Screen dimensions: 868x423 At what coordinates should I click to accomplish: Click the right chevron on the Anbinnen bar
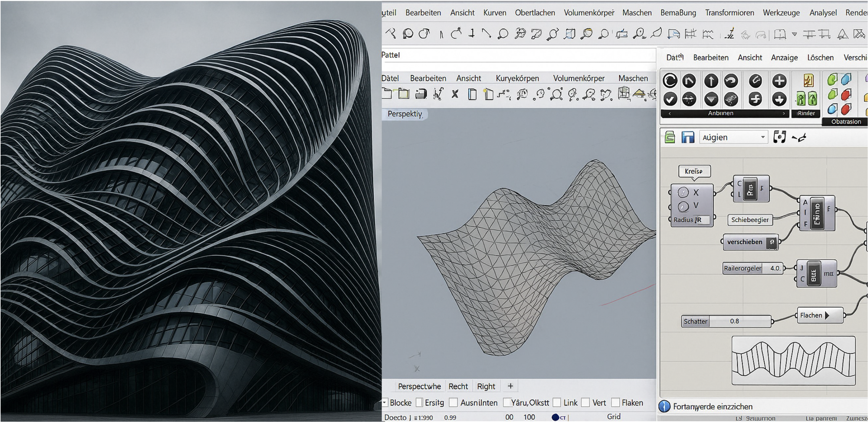[x=784, y=113]
